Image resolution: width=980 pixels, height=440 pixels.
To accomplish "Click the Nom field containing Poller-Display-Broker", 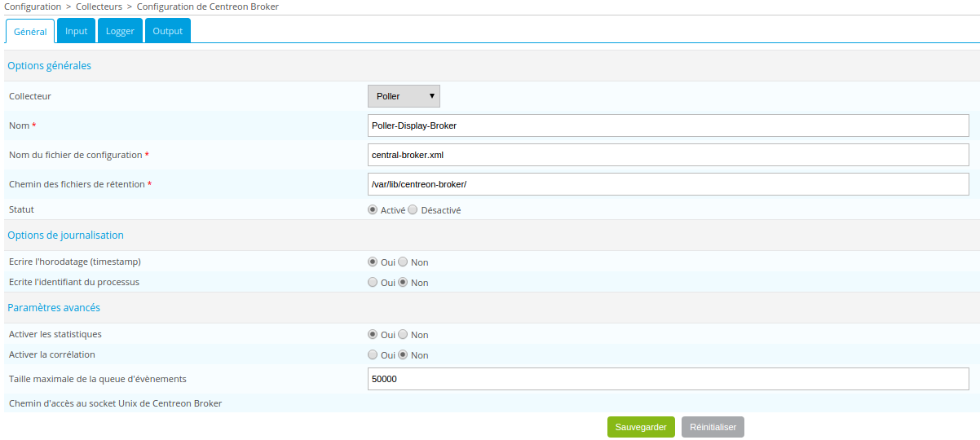I will [x=669, y=125].
